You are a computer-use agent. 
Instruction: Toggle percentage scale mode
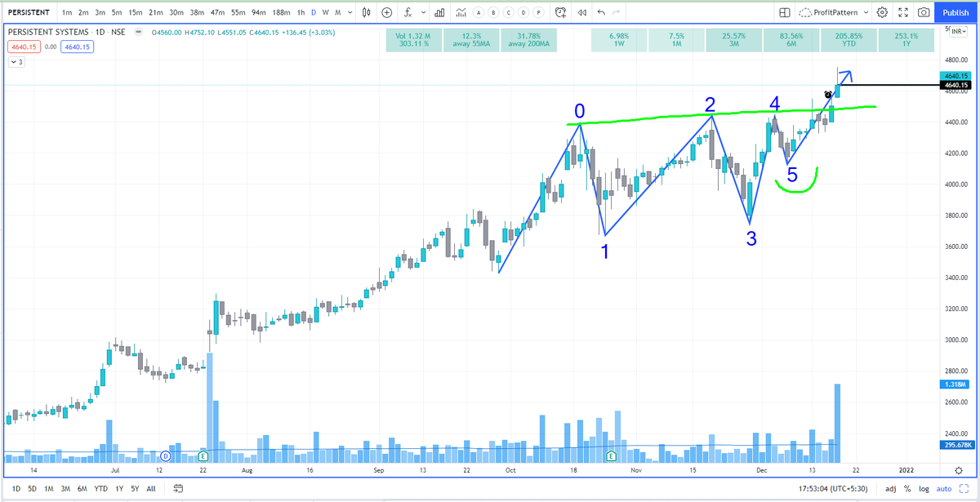[x=906, y=488]
